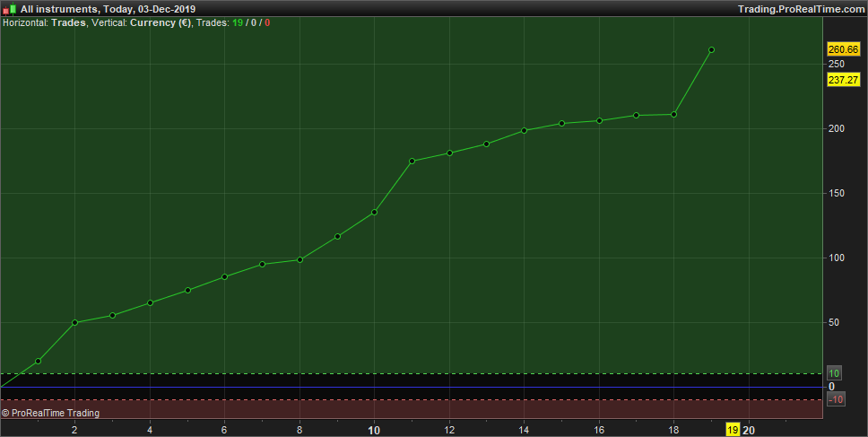Select the 260.66 yellow value label

843,49
